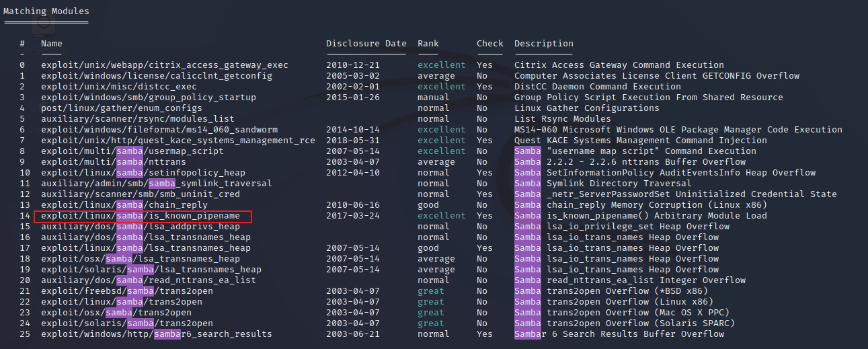Viewport: 868px width, 349px height.
Task: Select module path exploit/linux/samba/trans2open
Action: [122, 302]
